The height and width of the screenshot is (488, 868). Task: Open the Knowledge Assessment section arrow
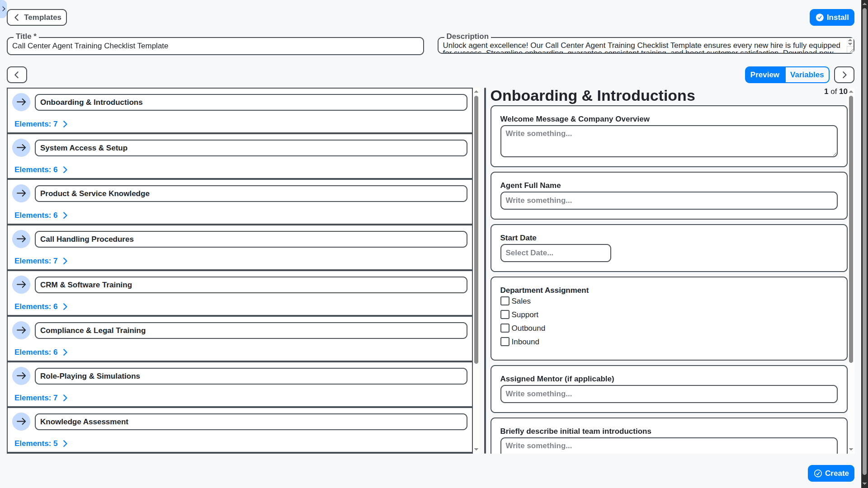[x=21, y=422]
